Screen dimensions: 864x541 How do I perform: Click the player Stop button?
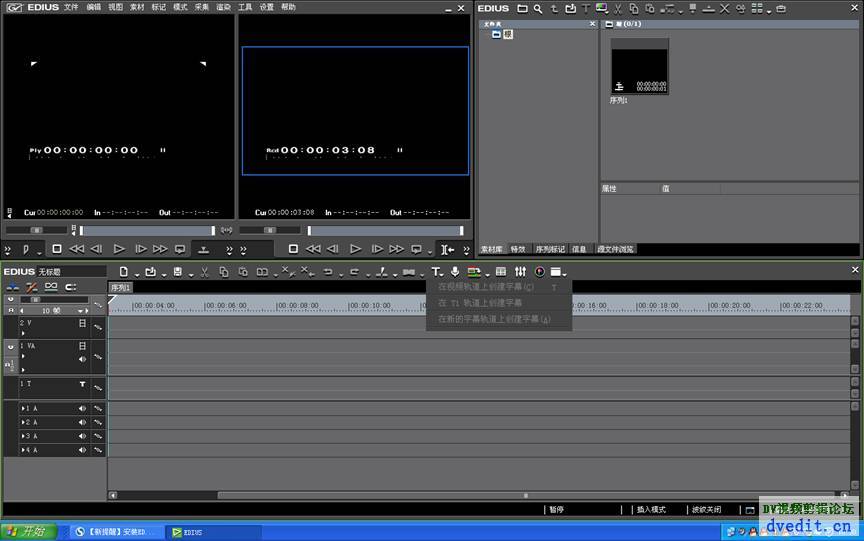click(56, 249)
